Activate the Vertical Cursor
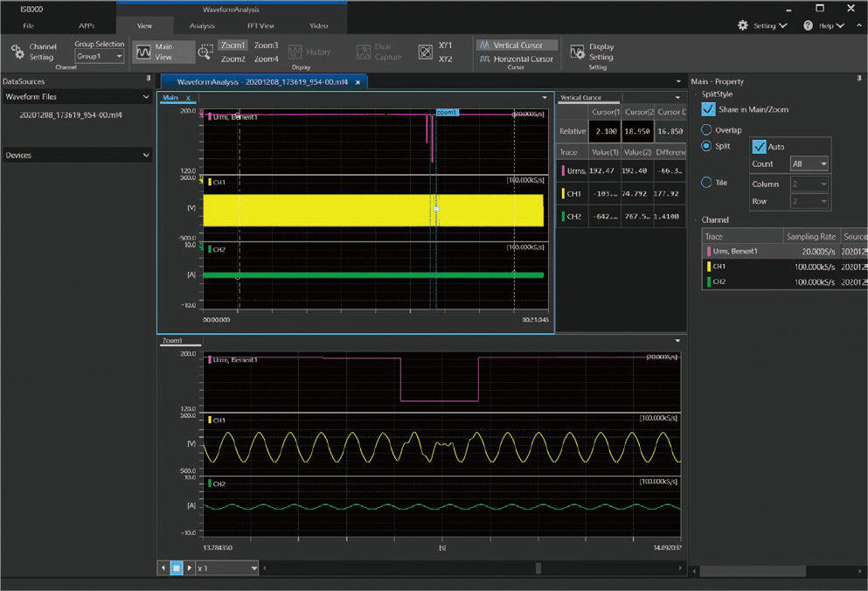This screenshot has height=591, width=868. (x=516, y=43)
